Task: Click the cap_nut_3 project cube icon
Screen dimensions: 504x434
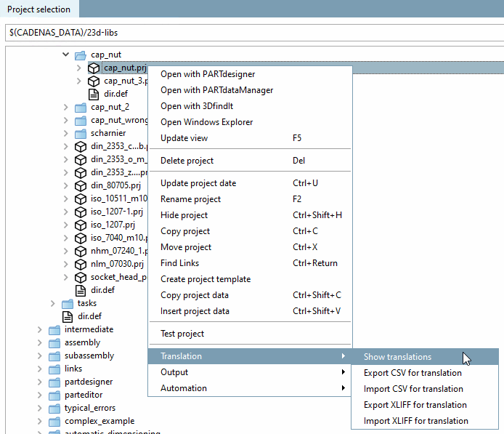Action: [93, 81]
